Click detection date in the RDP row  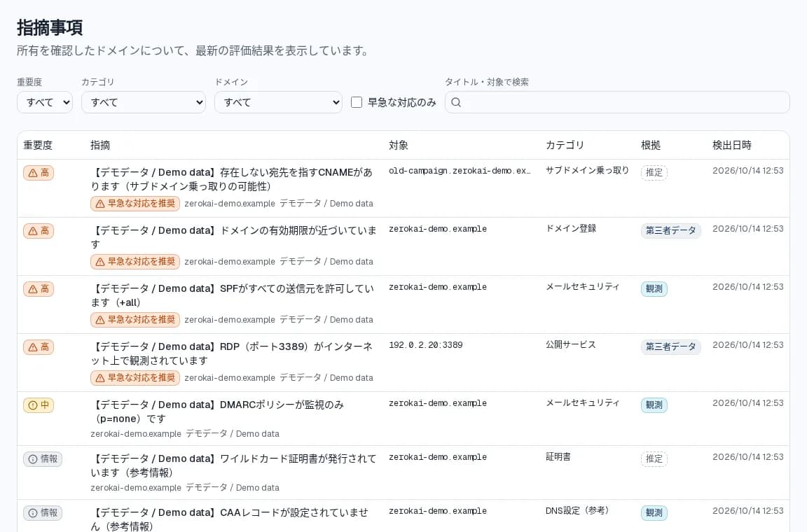748,345
